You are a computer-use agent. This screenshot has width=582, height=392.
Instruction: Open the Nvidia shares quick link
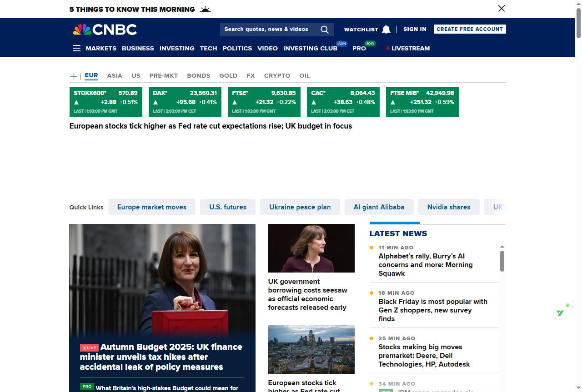click(x=448, y=207)
